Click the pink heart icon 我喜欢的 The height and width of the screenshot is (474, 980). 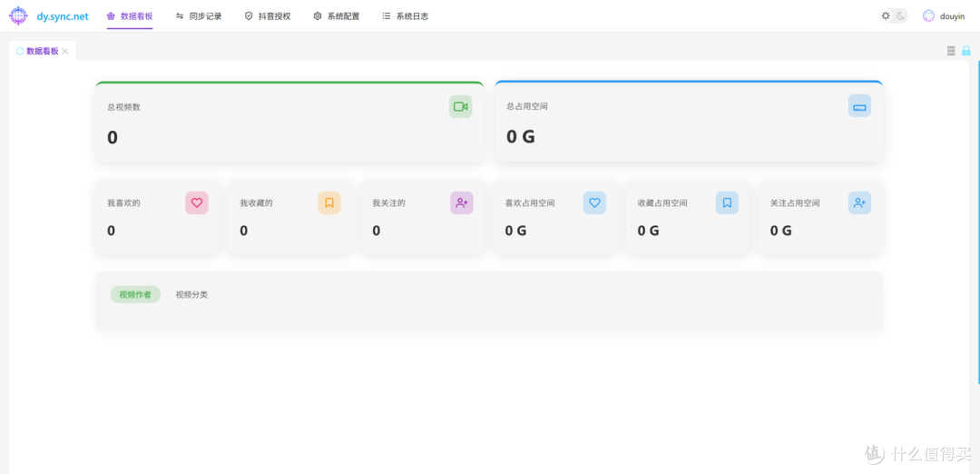pos(197,202)
